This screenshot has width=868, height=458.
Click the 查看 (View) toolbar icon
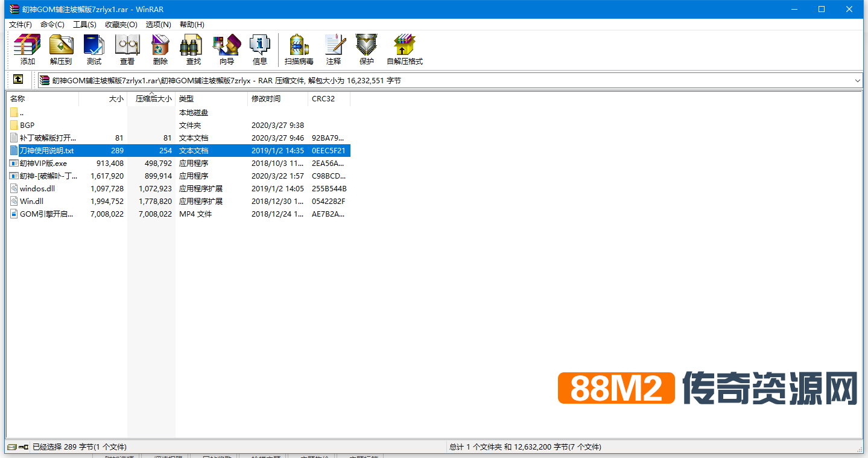click(127, 45)
